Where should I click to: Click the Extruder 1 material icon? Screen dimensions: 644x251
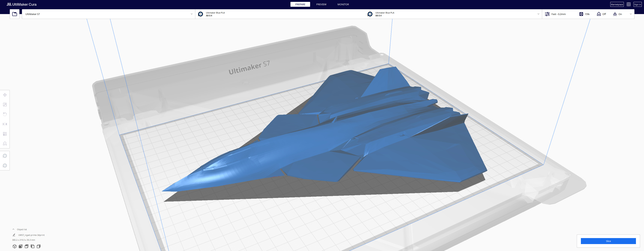point(201,14)
